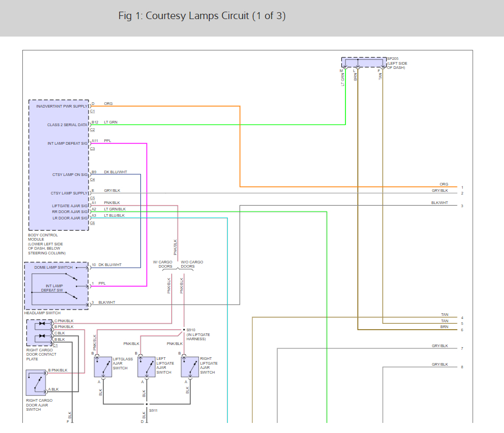
Task: Click the Body Control Module block
Action: tap(59, 165)
